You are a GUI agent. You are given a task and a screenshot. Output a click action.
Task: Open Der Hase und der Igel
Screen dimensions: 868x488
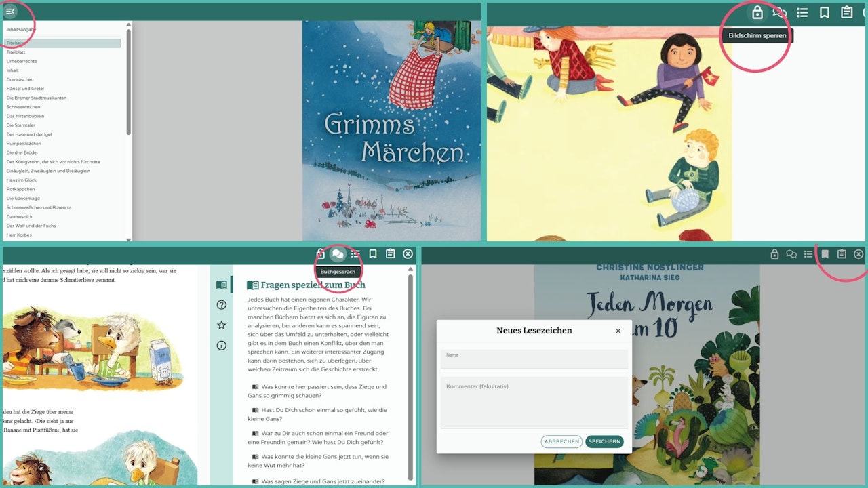(x=29, y=134)
